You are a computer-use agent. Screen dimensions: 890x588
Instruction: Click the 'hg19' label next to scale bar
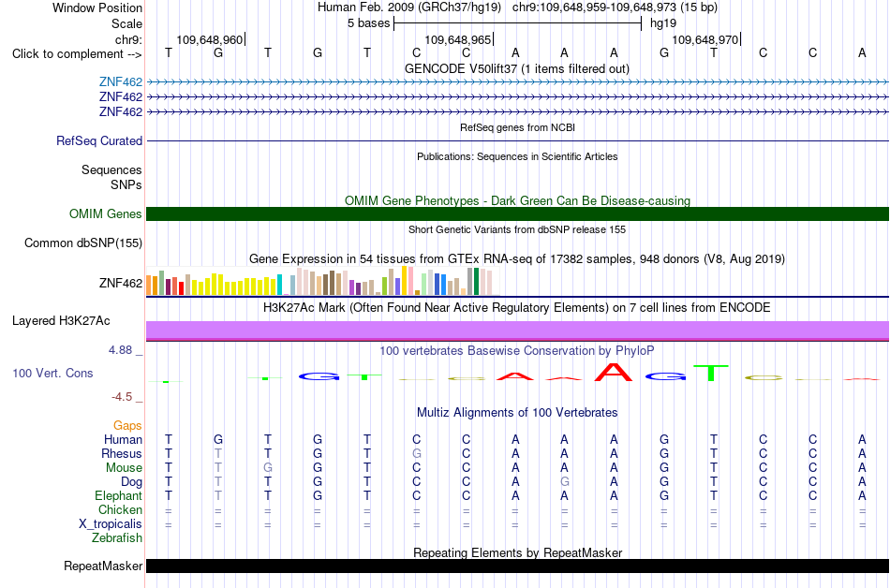pos(663,23)
